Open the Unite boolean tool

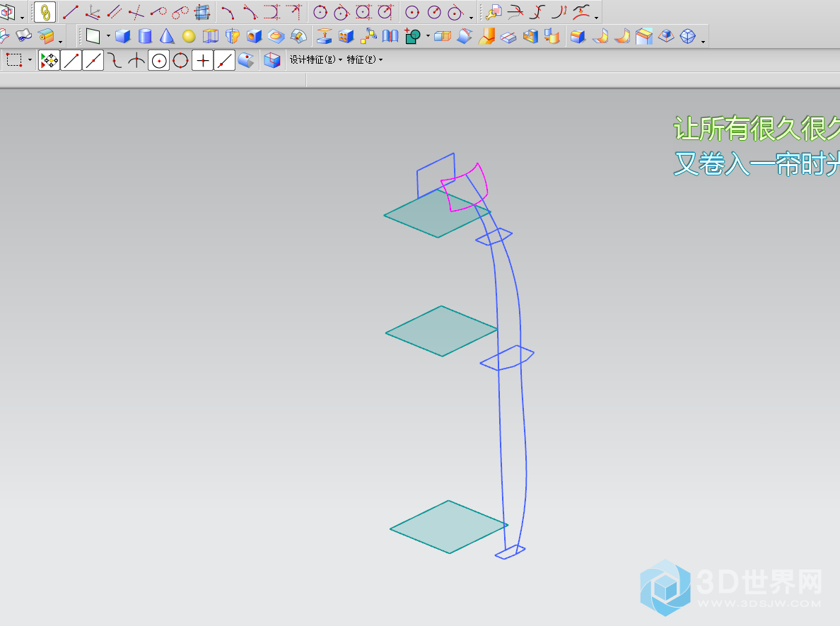(x=412, y=36)
